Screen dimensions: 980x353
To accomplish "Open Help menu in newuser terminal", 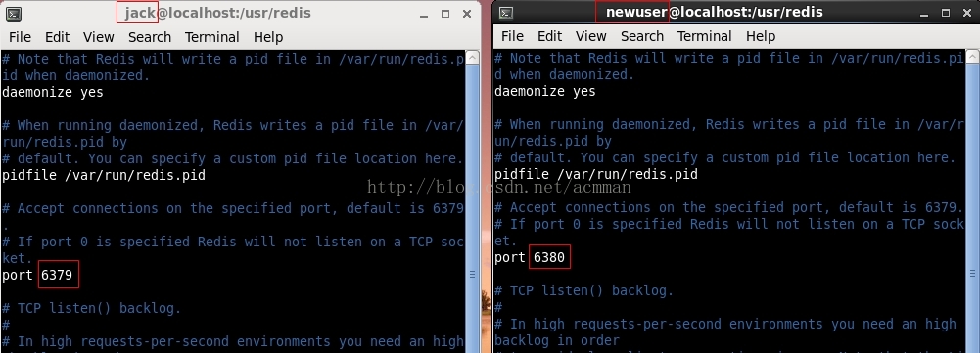I will pyautogui.click(x=761, y=36).
